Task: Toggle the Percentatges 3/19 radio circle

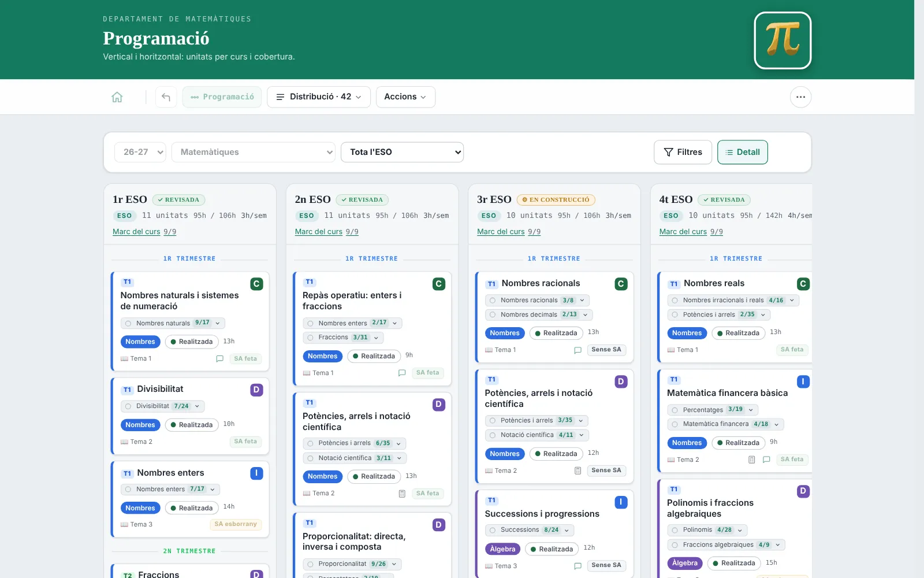Action: [x=675, y=410]
